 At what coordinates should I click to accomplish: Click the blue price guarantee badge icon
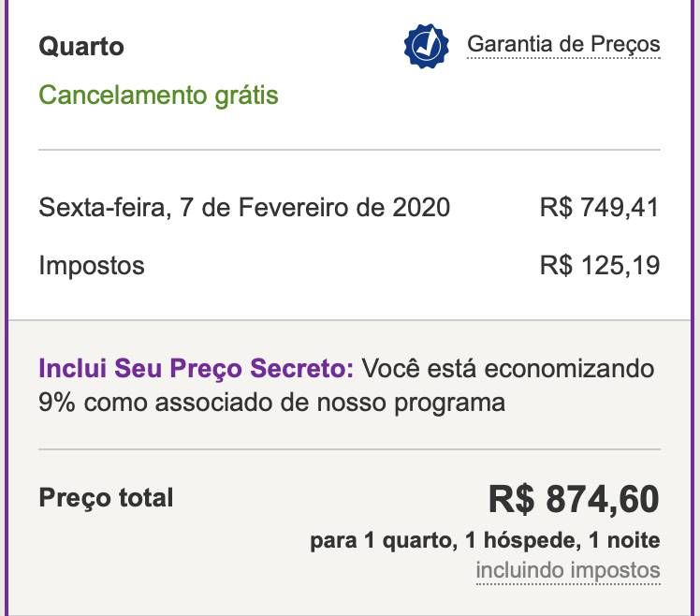[427, 46]
